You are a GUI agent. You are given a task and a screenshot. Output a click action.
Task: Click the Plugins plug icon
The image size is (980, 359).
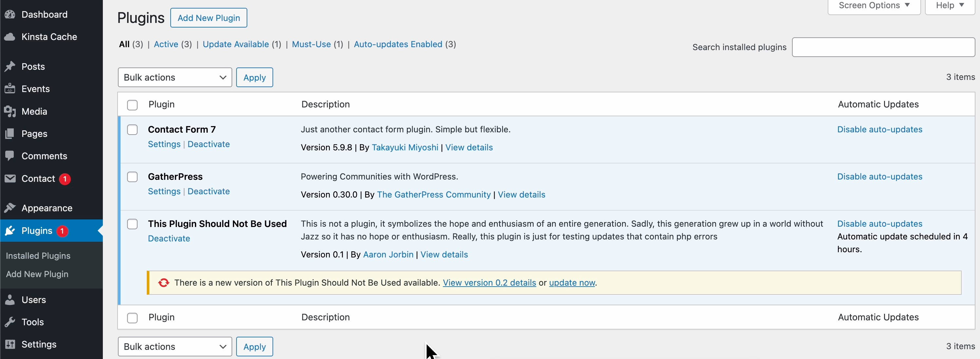[x=10, y=231]
